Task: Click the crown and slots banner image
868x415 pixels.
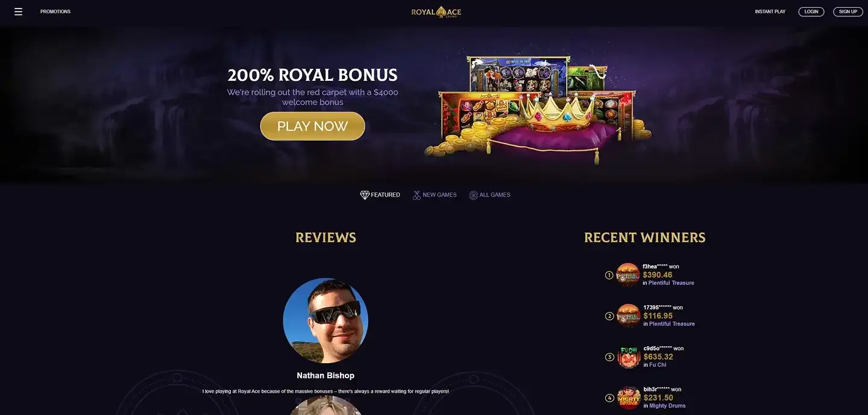Action: (x=538, y=110)
